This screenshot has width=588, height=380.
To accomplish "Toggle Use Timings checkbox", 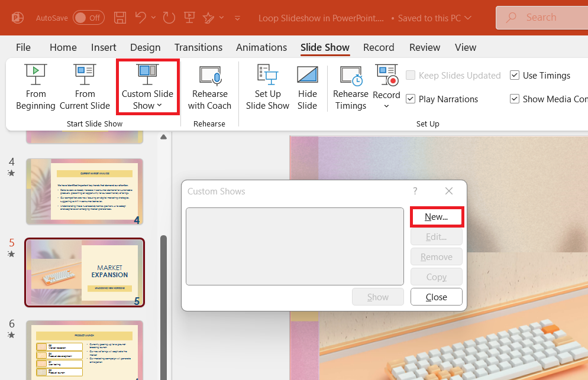I will pos(515,75).
